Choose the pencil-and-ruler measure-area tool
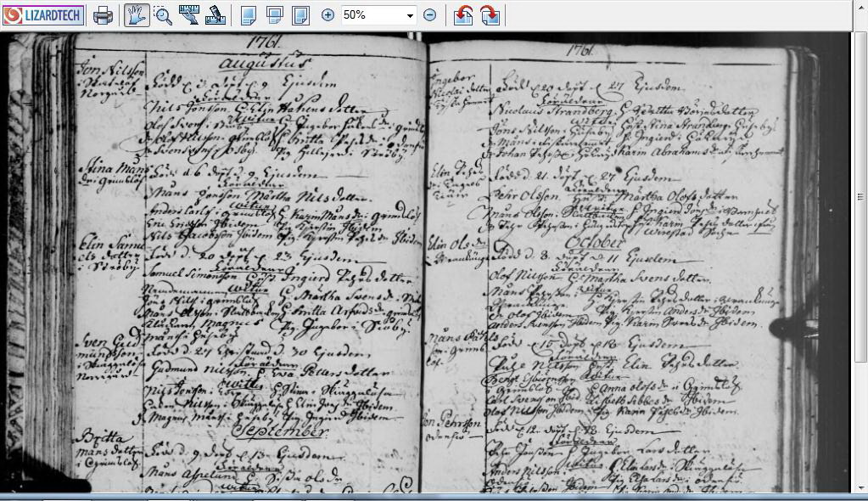 pyautogui.click(x=215, y=15)
